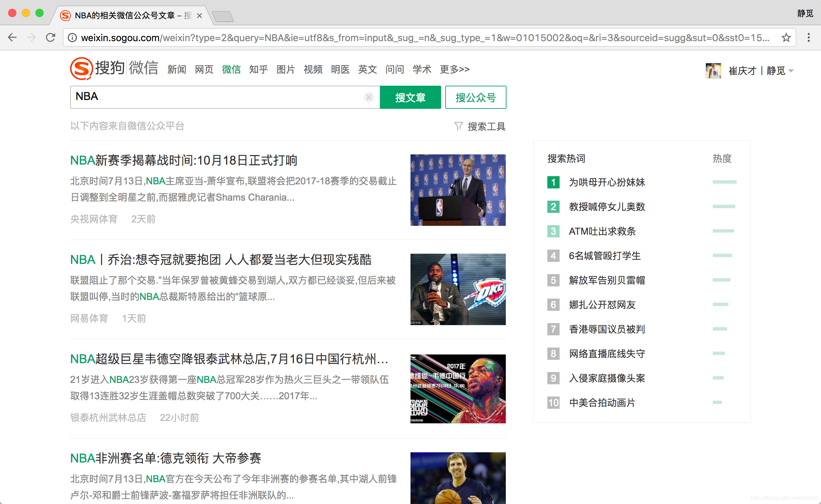Click the user avatar photo next to 崔庆才
The image size is (821, 504).
[713, 71]
